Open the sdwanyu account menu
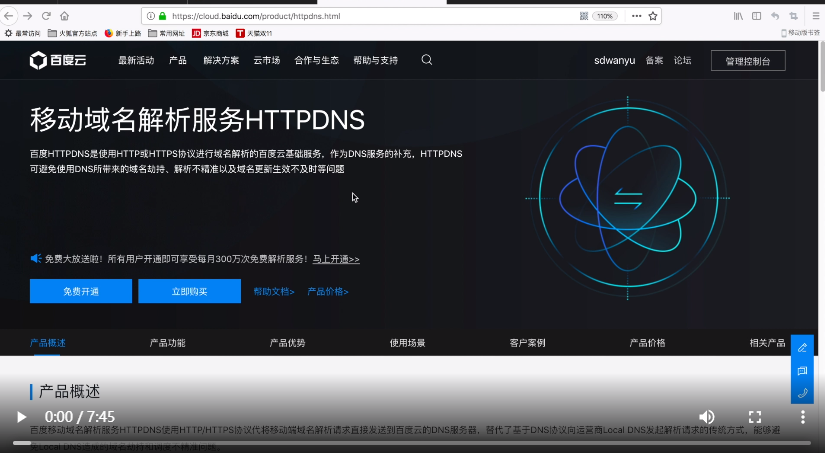This screenshot has width=825, height=453. (x=615, y=61)
